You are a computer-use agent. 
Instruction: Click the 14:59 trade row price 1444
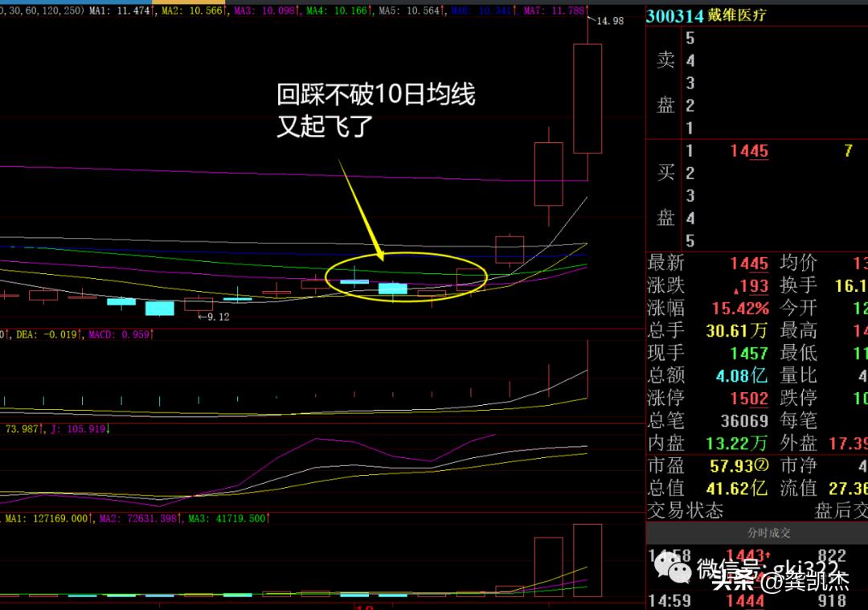tap(744, 600)
